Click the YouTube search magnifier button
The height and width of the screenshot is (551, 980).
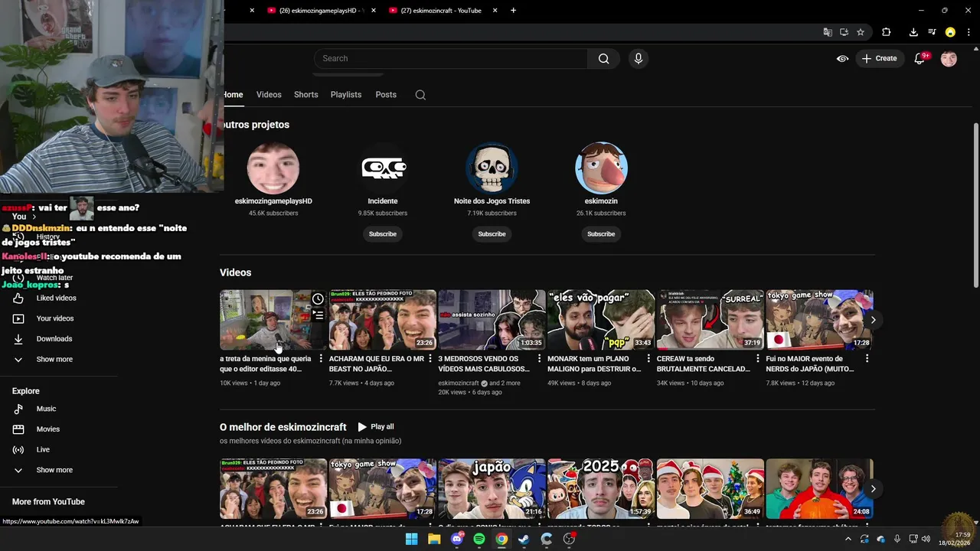pyautogui.click(x=603, y=58)
